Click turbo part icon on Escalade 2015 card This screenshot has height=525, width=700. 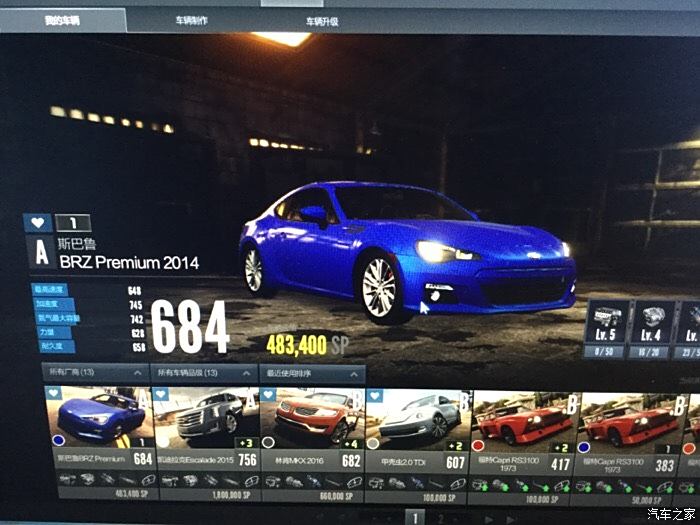tap(190, 480)
